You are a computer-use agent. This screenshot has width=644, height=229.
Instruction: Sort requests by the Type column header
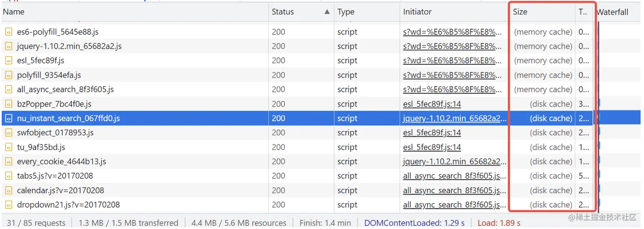tap(346, 12)
